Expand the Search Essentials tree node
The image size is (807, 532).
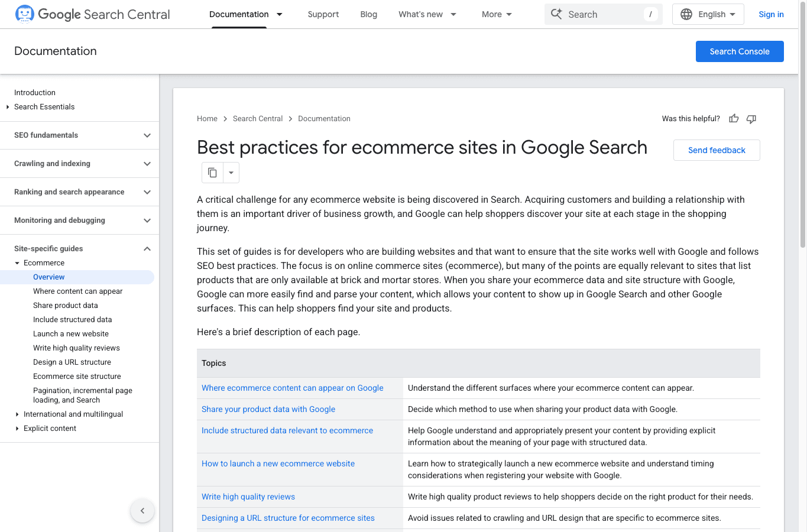pyautogui.click(x=8, y=107)
